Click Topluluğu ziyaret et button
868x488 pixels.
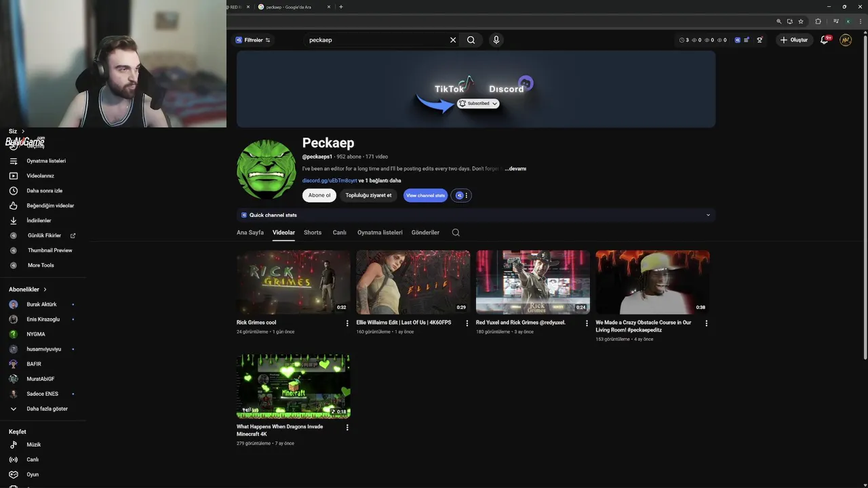tap(368, 195)
